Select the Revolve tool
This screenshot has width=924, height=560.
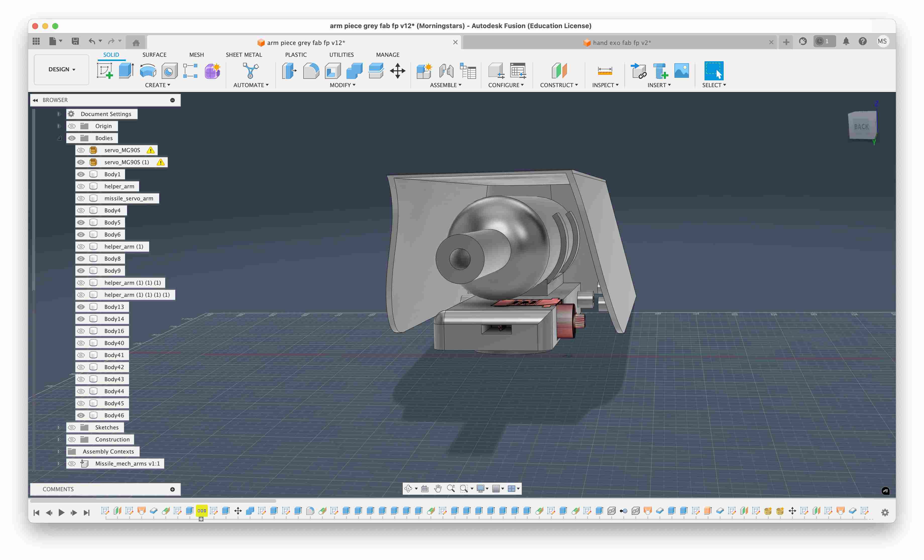(148, 71)
